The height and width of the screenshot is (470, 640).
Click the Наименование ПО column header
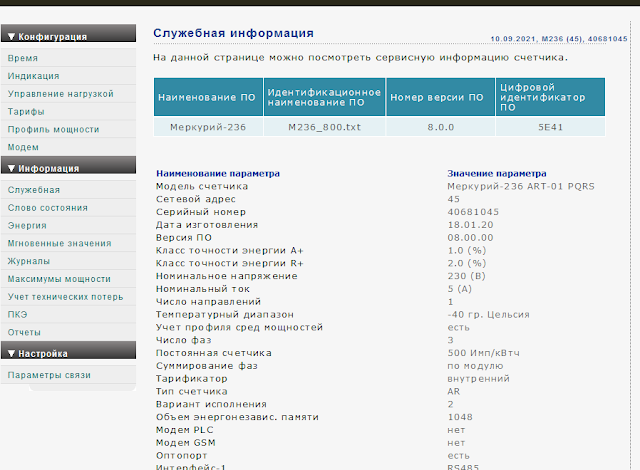pos(209,97)
